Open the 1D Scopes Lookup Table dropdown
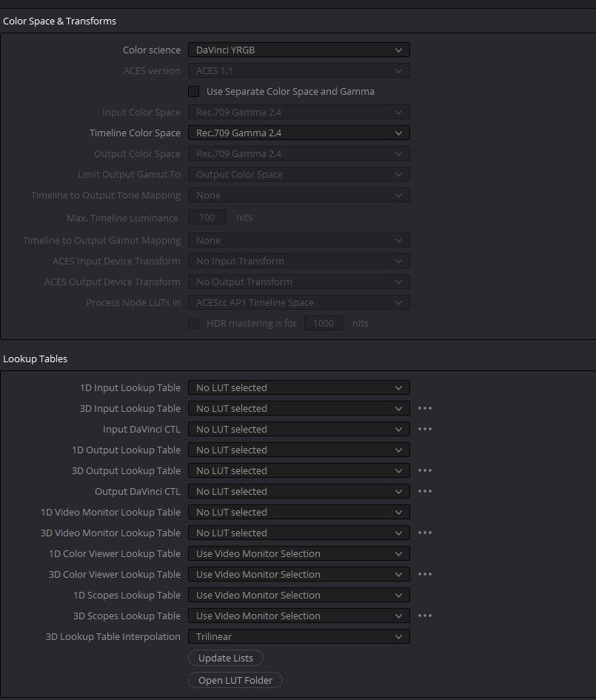Screen dimensions: 596x700 (x=298, y=595)
